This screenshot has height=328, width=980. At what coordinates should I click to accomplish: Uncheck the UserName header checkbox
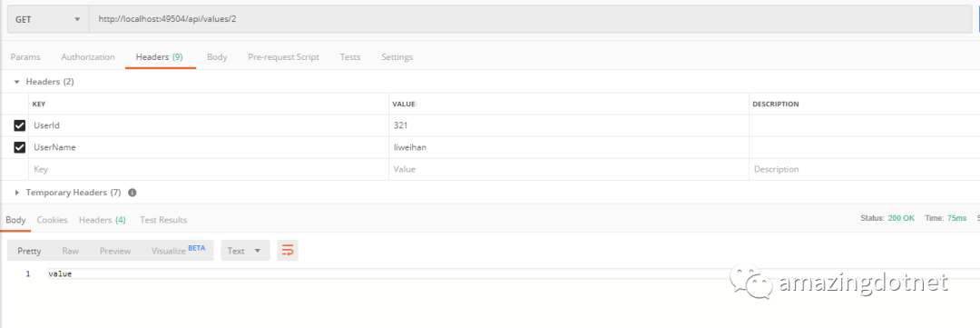coord(19,148)
